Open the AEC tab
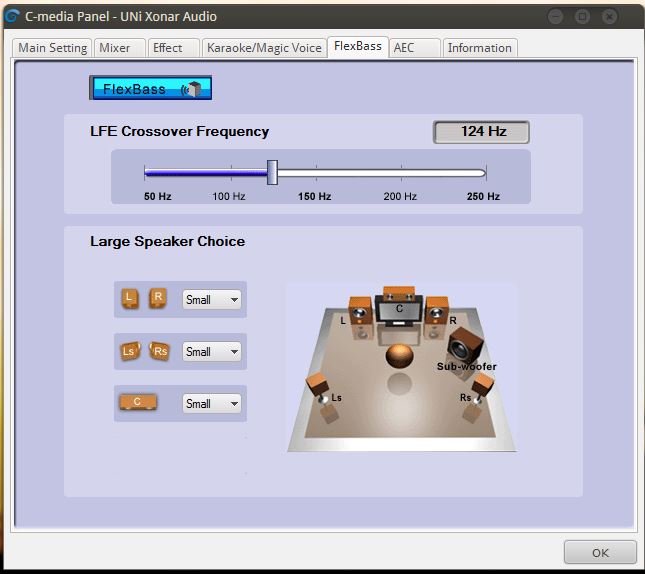Screen dimensions: 645x574 415,48
